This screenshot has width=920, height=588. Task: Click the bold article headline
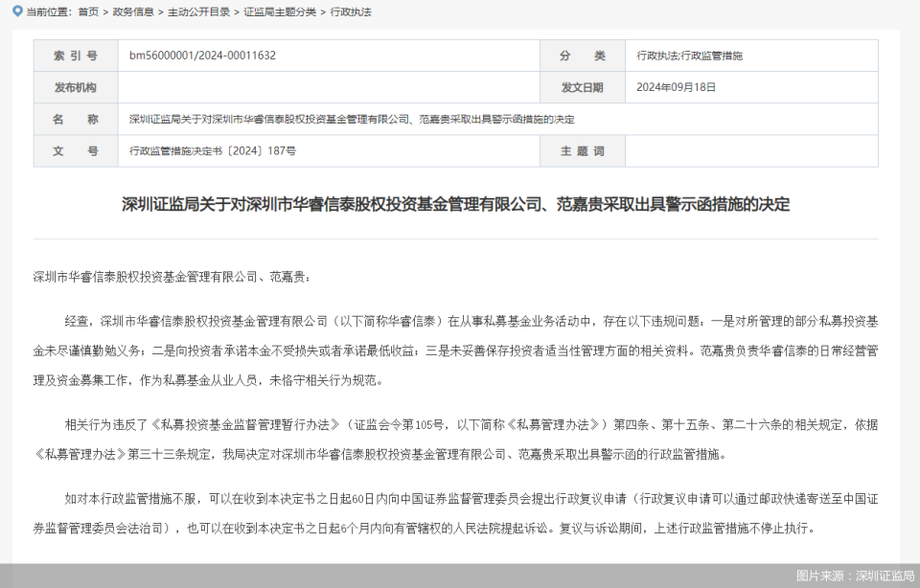(x=456, y=204)
